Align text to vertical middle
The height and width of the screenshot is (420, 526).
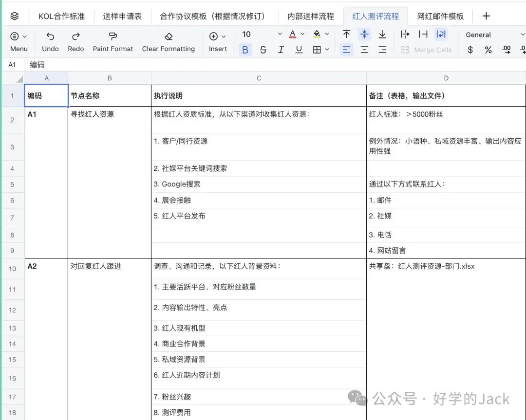point(364,34)
